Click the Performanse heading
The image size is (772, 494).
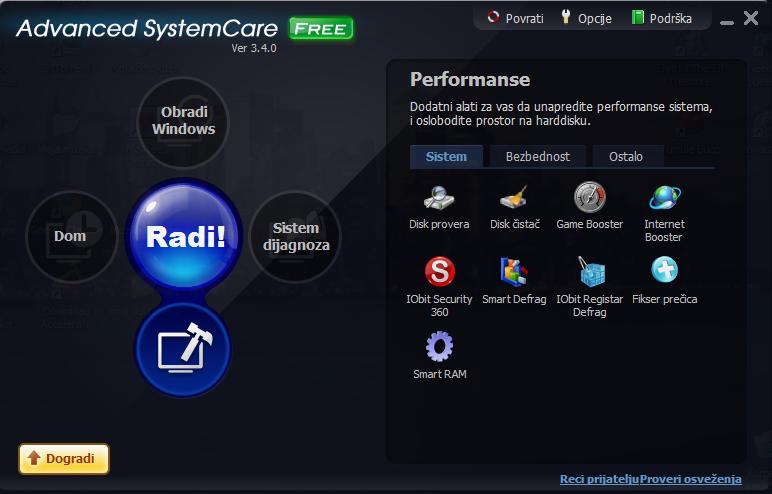(x=470, y=80)
